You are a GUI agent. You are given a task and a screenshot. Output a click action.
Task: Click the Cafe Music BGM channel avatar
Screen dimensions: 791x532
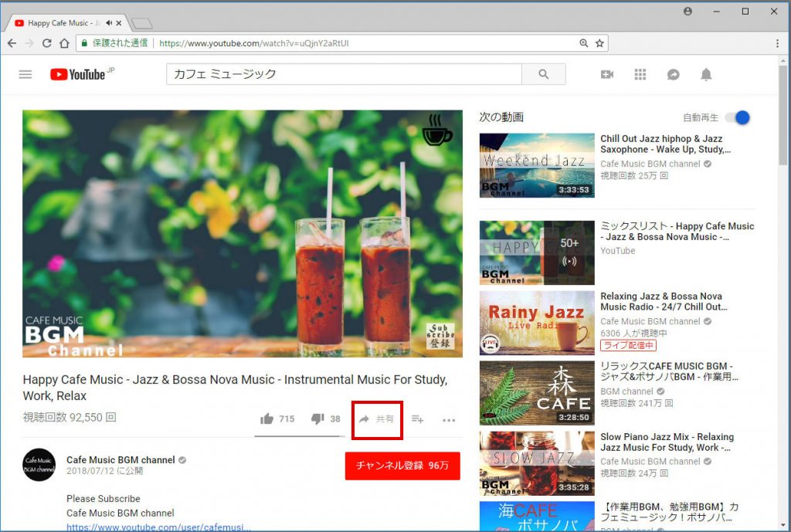point(39,464)
